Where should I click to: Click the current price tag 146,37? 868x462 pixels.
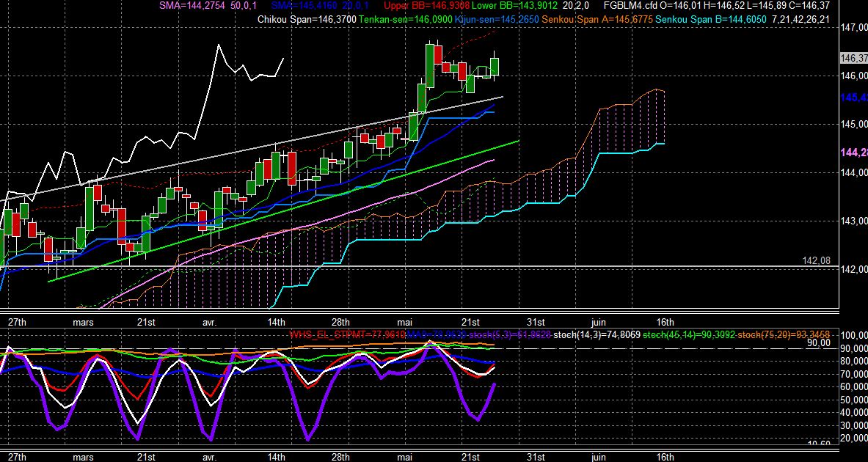(854, 58)
